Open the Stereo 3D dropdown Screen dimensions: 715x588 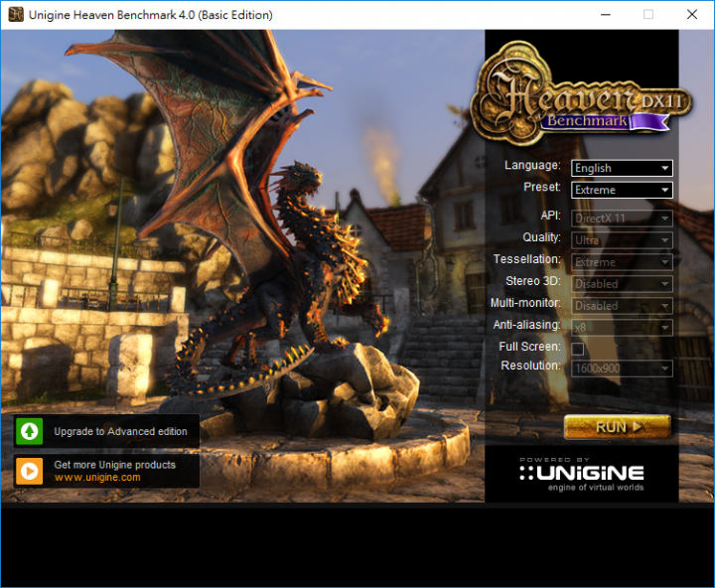pos(622,284)
